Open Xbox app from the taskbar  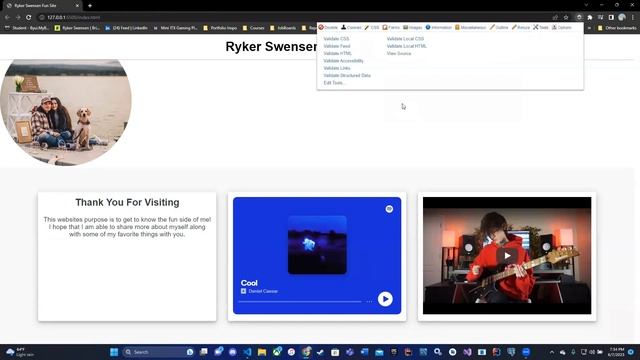(x=277, y=352)
